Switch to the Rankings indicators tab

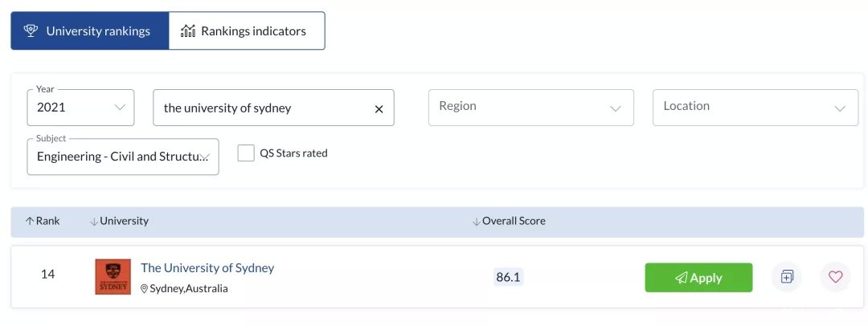[247, 31]
